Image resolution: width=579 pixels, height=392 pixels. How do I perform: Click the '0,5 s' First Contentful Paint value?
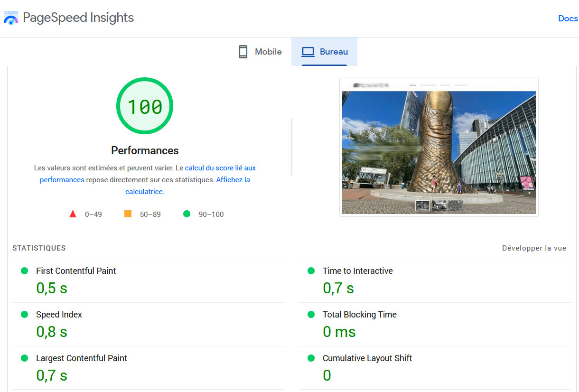tap(52, 288)
